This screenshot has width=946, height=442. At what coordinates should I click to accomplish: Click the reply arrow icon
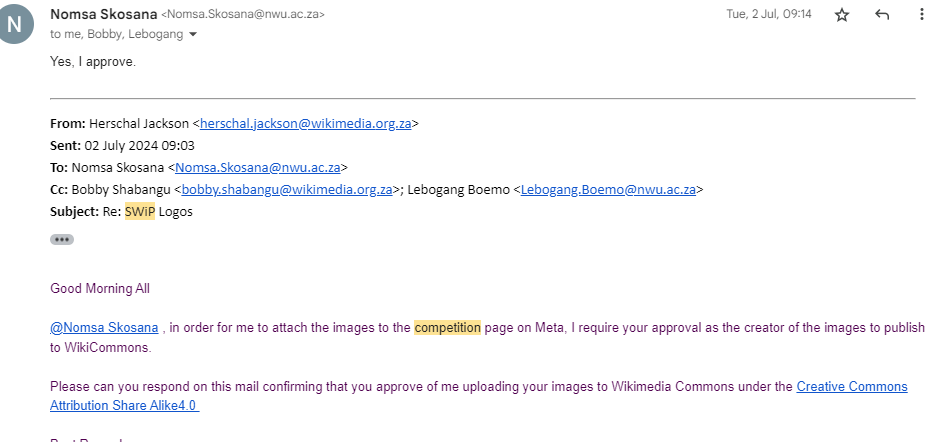881,15
